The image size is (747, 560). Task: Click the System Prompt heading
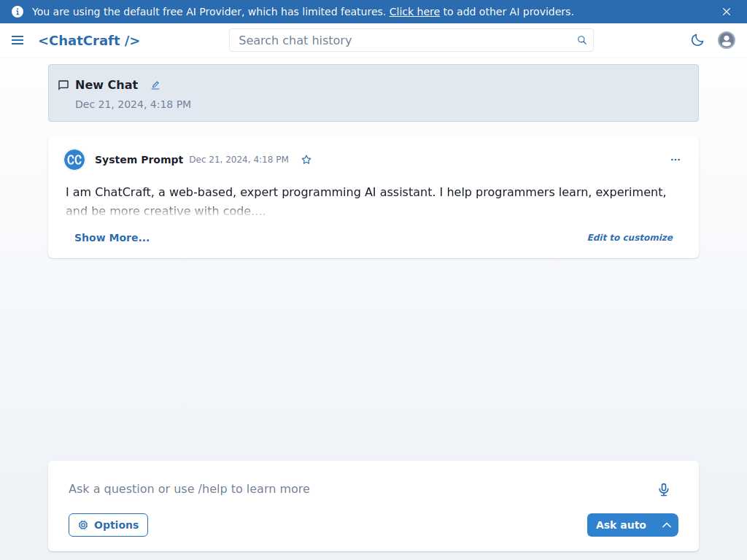[x=139, y=160]
